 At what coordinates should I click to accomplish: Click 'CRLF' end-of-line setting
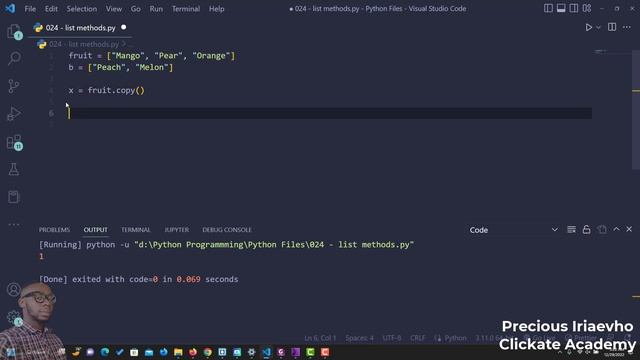pyautogui.click(x=418, y=338)
